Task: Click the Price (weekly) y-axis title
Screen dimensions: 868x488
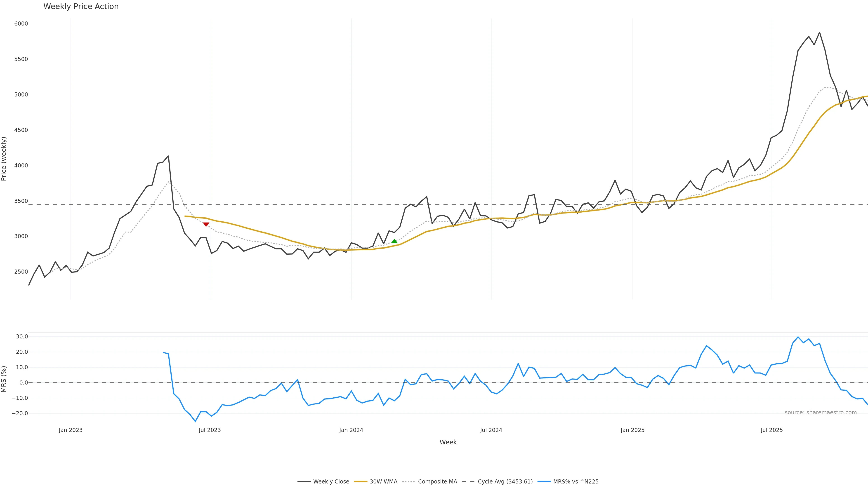Action: tap(4, 159)
